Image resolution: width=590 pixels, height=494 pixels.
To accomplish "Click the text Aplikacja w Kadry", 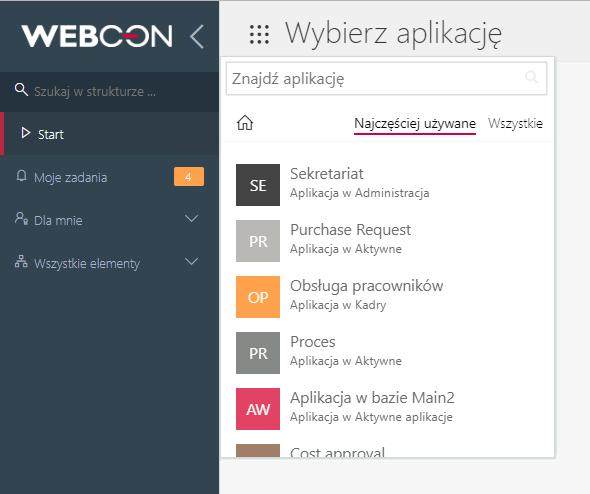I will click(x=338, y=305).
